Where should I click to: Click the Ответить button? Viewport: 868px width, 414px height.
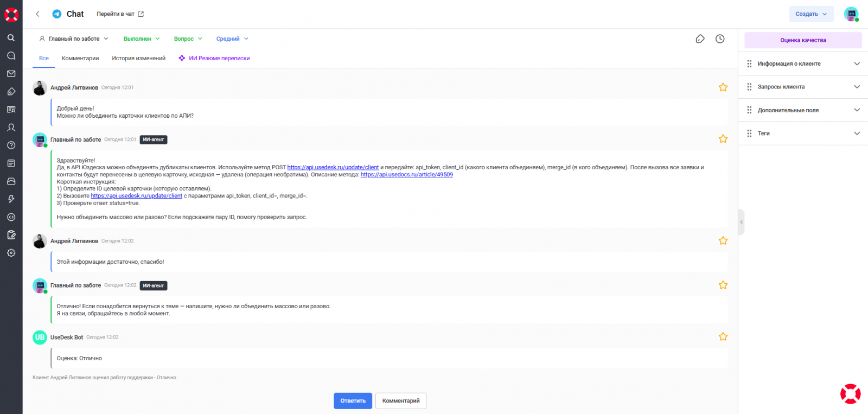(353, 401)
